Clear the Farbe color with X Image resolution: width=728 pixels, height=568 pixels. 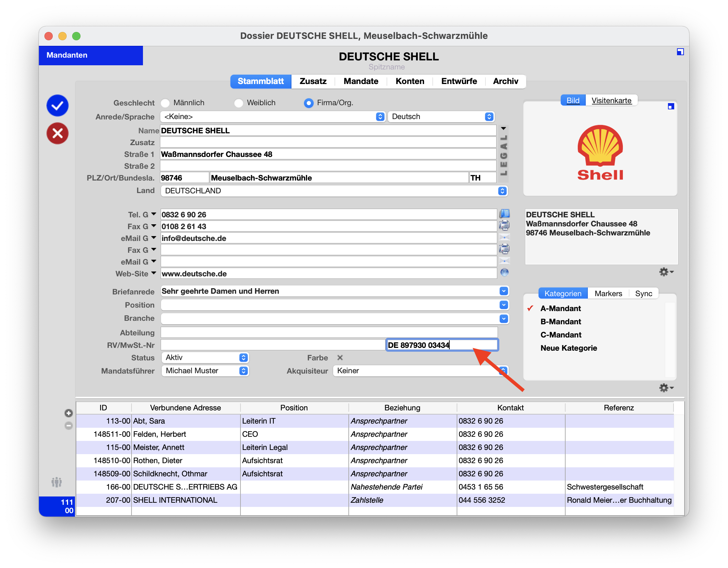tap(340, 358)
